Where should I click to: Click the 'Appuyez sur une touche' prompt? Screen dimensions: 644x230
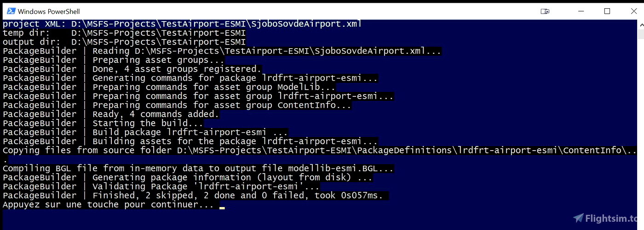[x=109, y=205]
